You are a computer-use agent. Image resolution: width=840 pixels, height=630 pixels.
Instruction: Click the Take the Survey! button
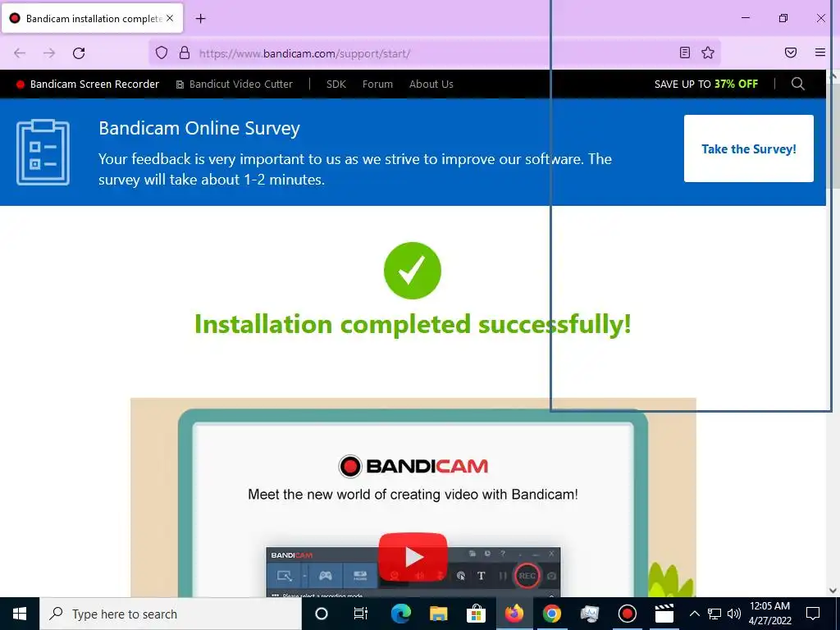[748, 148]
